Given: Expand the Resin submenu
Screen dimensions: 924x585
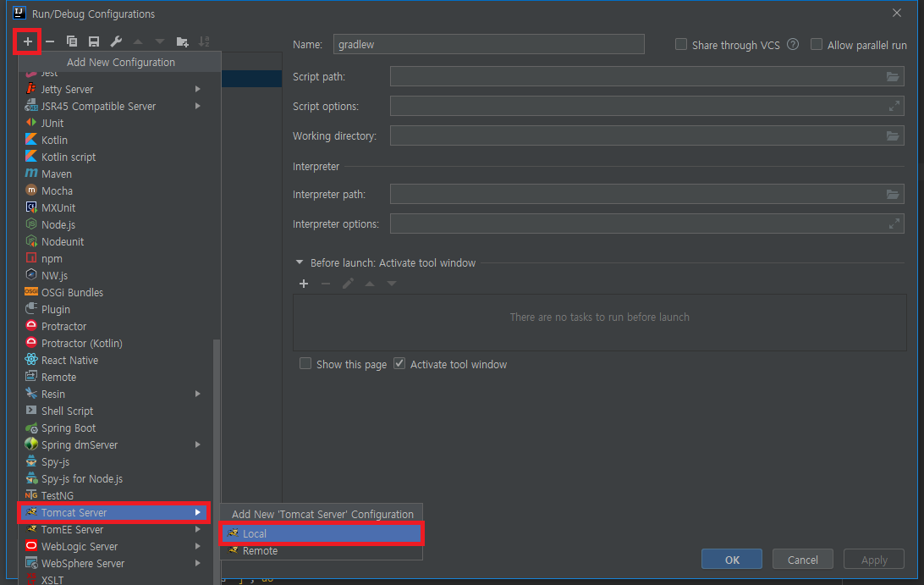Looking at the screenshot, I should [198, 394].
